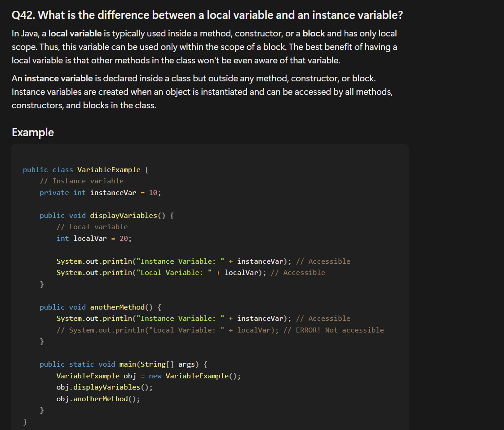Click the '// Instance variable' comment

pyautogui.click(x=82, y=181)
